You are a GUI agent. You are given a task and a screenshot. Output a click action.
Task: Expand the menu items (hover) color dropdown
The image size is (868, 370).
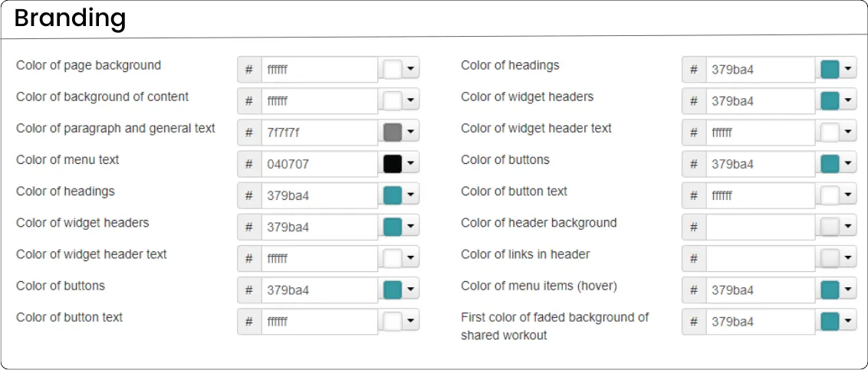point(848,290)
